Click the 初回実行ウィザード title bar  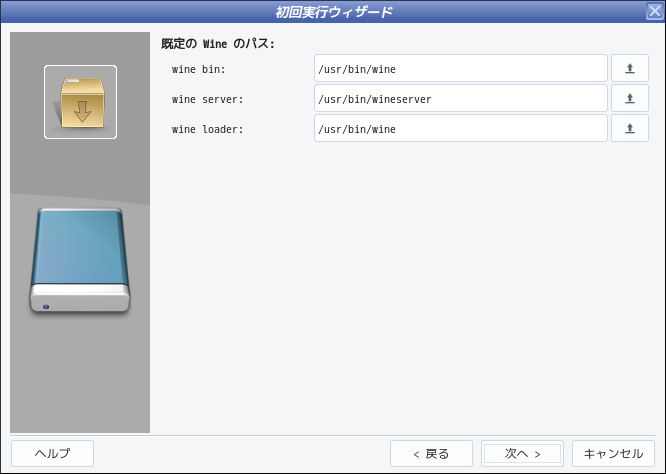coord(323,11)
